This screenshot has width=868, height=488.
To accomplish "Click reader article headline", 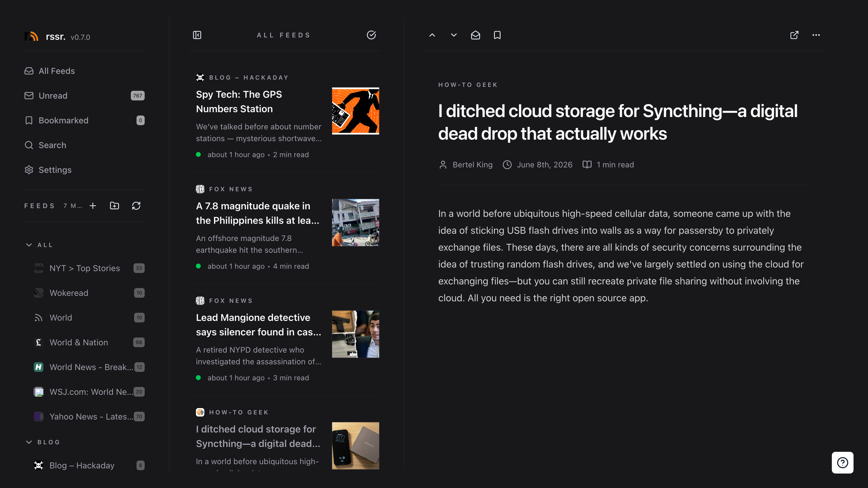I will pyautogui.click(x=618, y=122).
